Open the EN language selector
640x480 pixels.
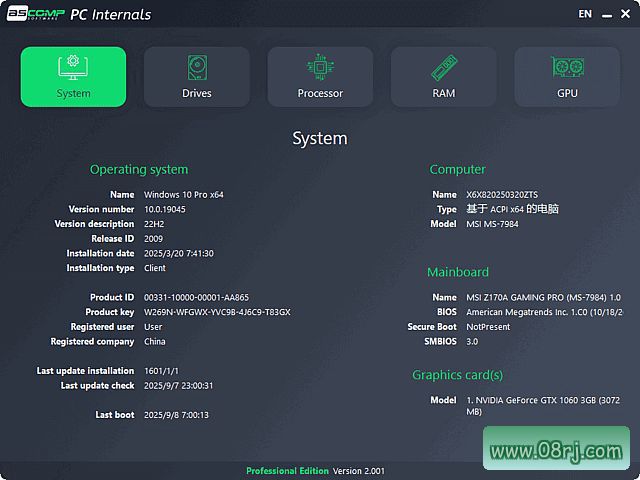pyautogui.click(x=585, y=14)
